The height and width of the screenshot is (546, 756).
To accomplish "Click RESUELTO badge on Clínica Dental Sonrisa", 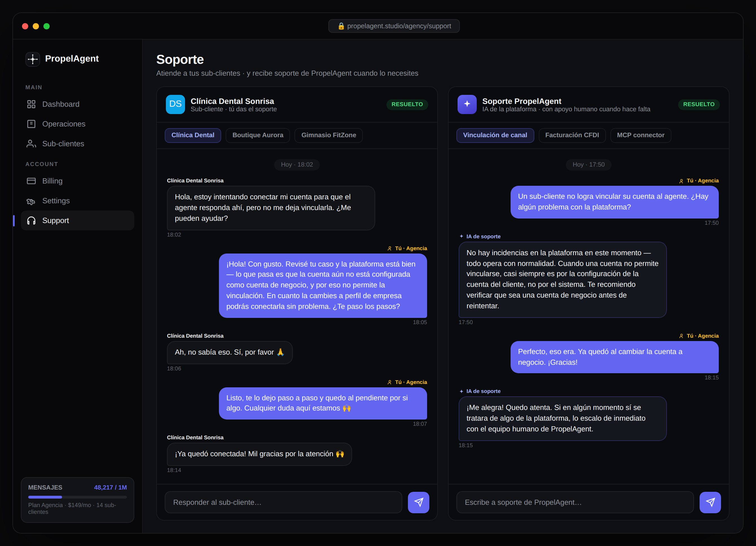I will 407,104.
